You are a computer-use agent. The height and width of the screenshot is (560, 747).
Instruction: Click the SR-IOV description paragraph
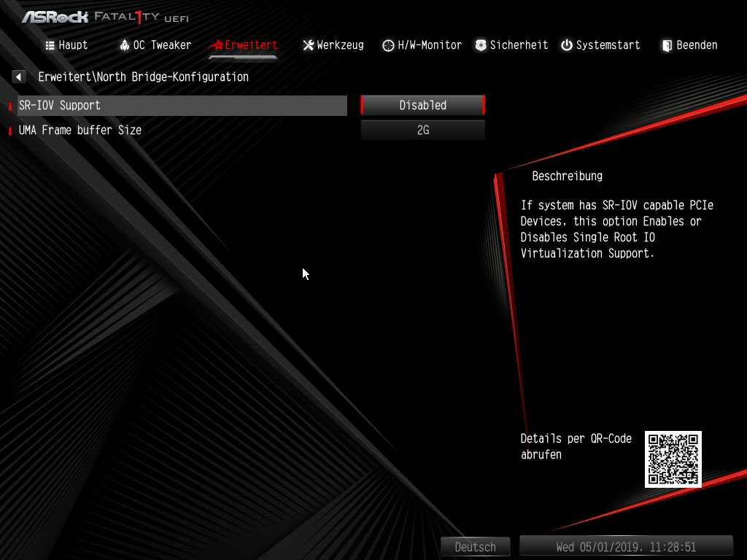616,229
